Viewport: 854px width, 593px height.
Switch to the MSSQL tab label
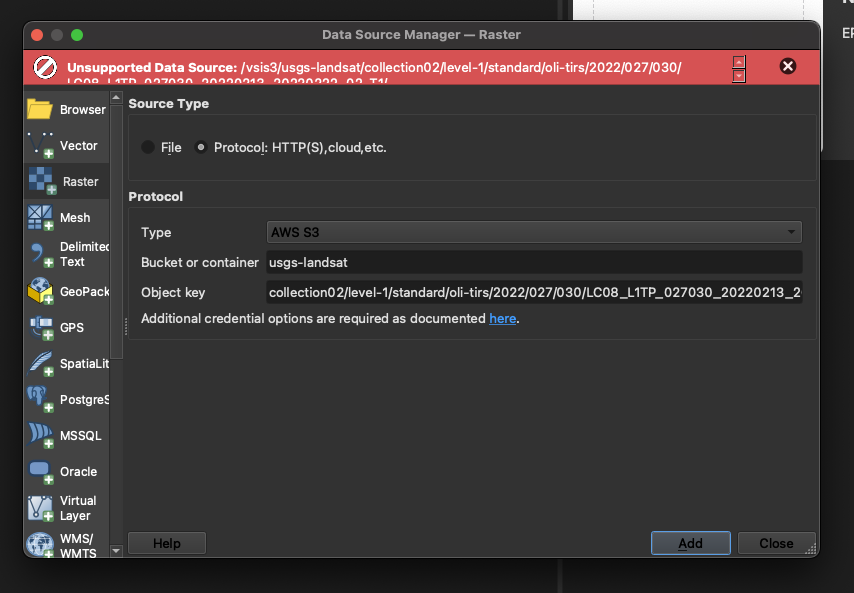click(x=80, y=436)
